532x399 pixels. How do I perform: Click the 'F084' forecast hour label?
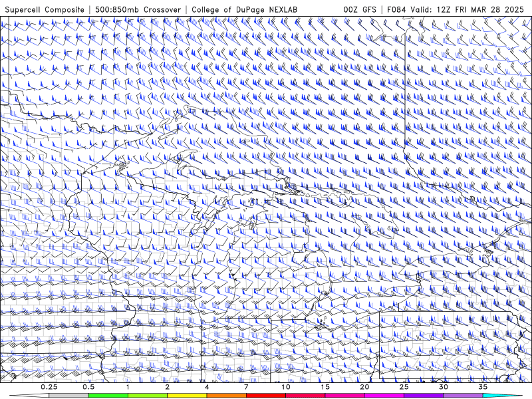click(x=397, y=9)
